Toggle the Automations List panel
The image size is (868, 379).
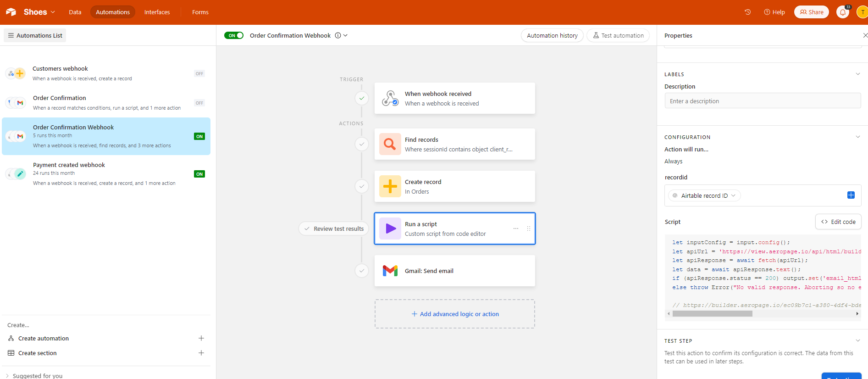[x=35, y=35]
